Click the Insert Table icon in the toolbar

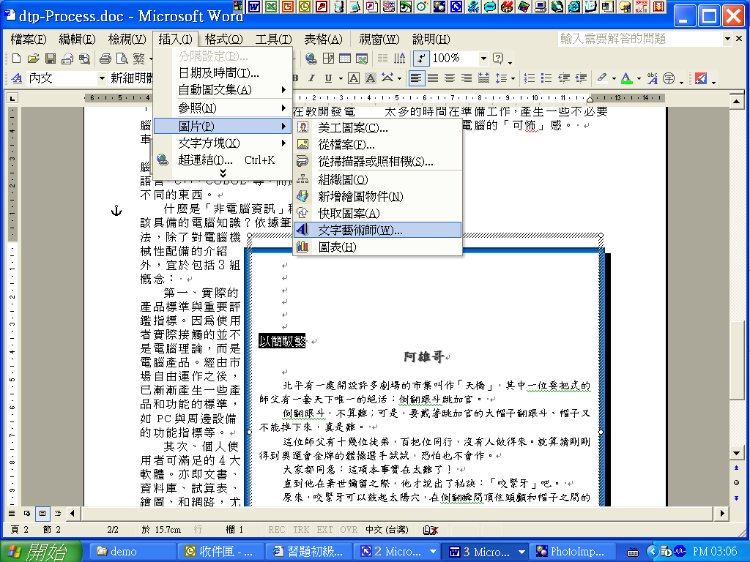[345, 58]
